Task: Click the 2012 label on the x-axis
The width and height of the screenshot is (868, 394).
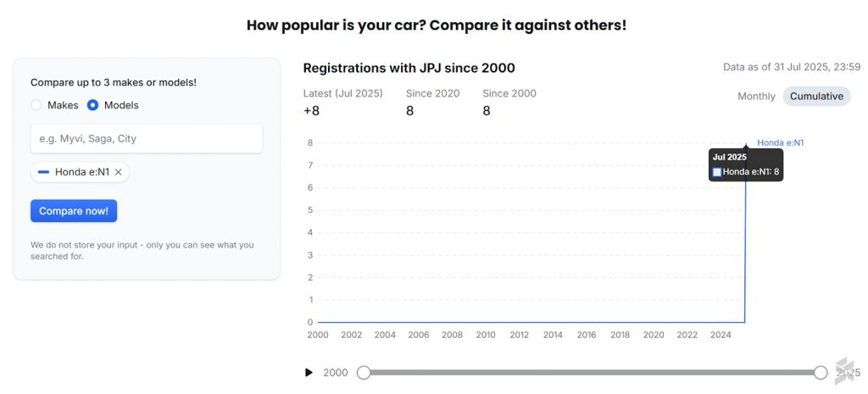Action: click(x=520, y=335)
